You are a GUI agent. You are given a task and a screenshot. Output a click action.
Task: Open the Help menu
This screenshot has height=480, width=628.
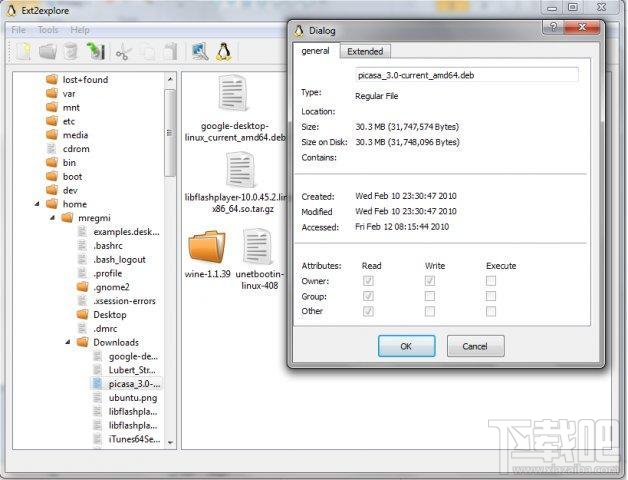(80, 30)
